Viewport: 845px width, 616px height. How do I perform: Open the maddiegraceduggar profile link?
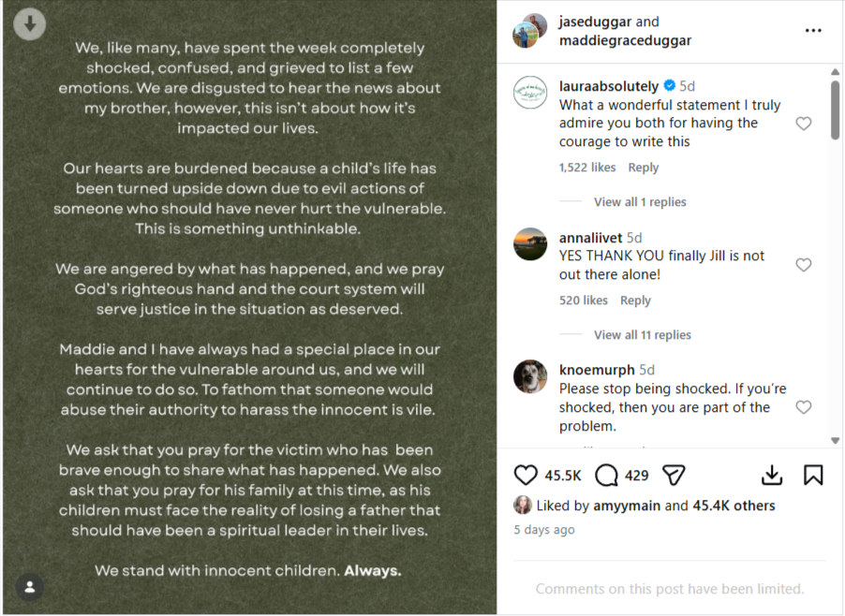(x=625, y=40)
